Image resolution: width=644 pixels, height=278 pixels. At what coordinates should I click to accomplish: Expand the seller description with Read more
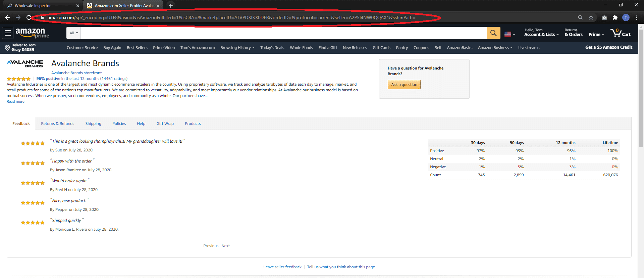[15, 101]
